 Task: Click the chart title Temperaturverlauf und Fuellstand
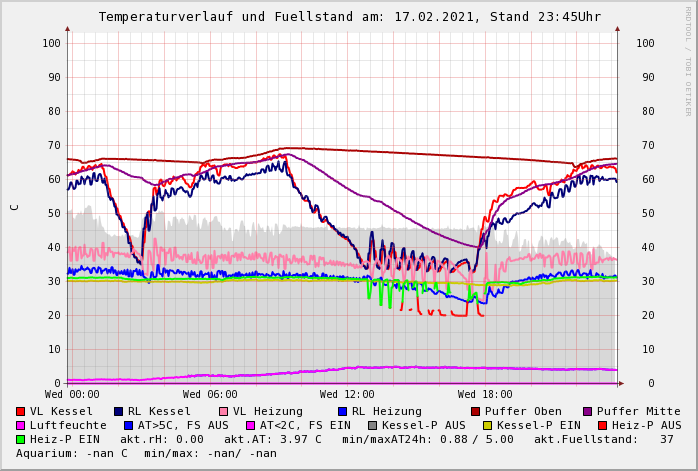(x=349, y=17)
